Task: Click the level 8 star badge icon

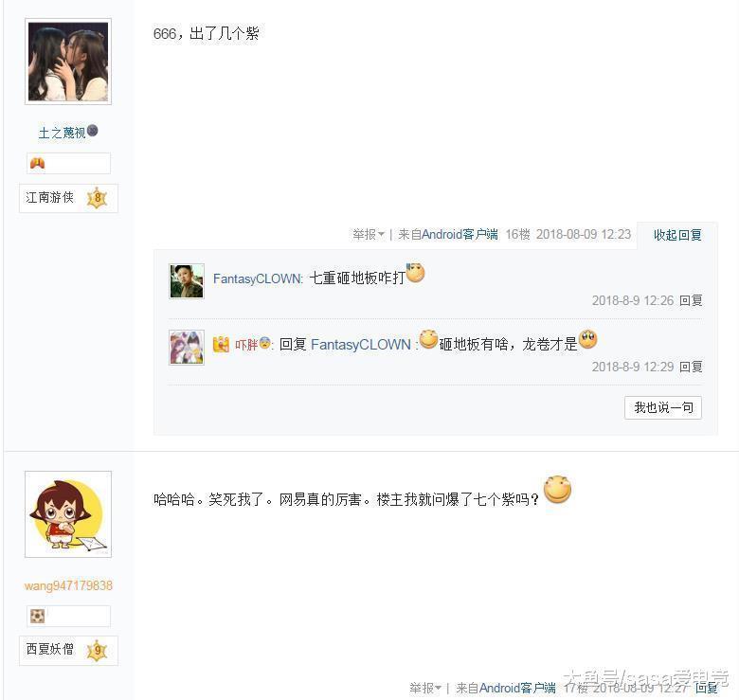Action: point(97,198)
